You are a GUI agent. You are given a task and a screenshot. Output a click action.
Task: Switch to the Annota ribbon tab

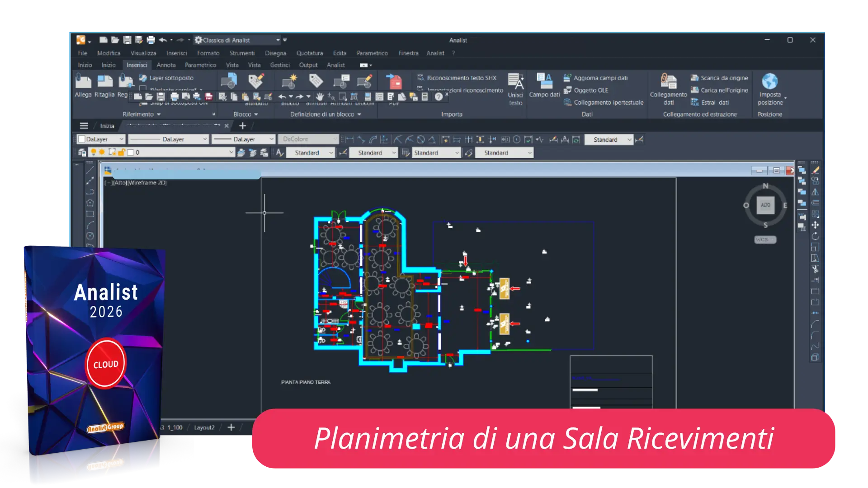(166, 65)
